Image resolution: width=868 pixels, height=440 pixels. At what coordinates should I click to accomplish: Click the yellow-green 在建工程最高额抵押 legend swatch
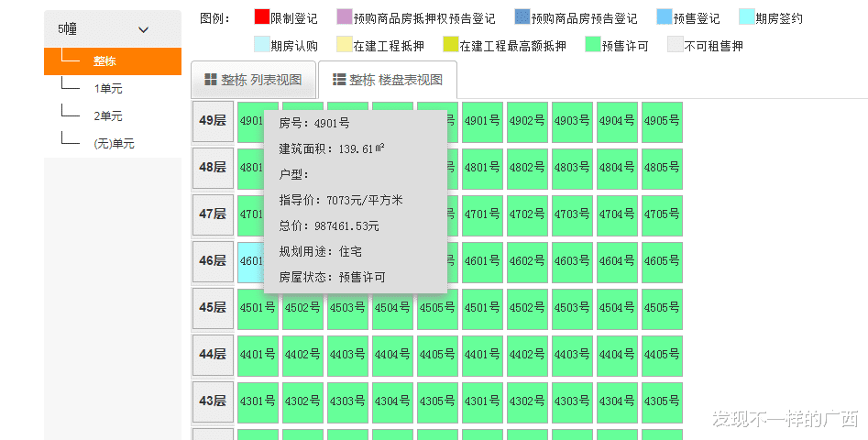[x=451, y=44]
